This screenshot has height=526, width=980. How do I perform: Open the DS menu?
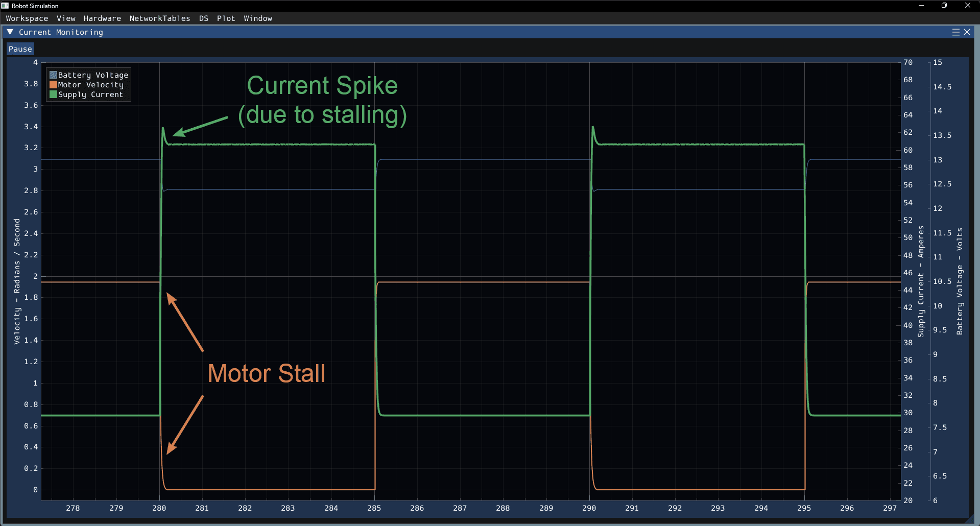[203, 18]
